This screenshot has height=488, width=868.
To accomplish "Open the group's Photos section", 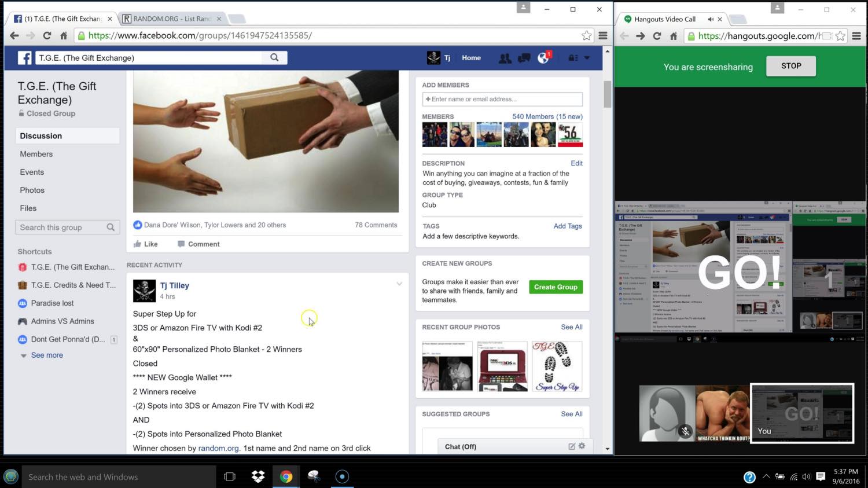I will pos(32,190).
